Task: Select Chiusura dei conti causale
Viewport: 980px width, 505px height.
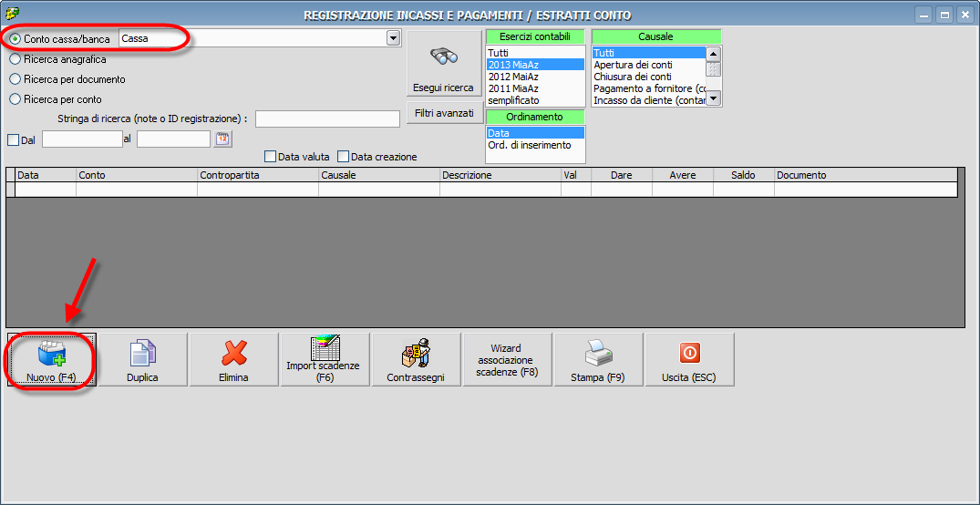Action: 649,77
